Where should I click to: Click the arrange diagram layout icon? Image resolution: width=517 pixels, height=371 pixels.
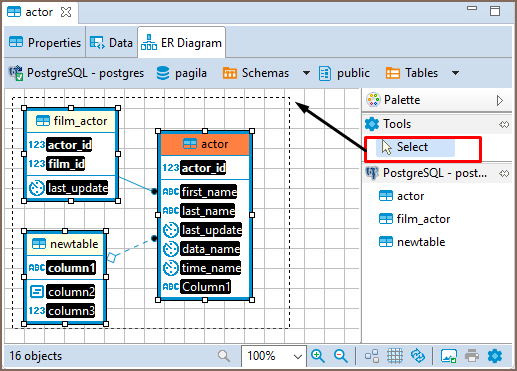pyautogui.click(x=372, y=356)
